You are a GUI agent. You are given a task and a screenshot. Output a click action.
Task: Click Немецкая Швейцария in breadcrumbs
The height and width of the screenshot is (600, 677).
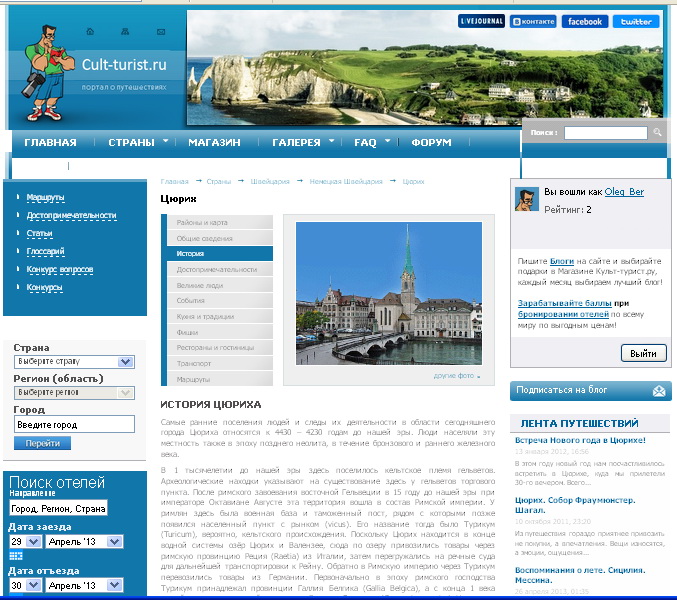[346, 181]
